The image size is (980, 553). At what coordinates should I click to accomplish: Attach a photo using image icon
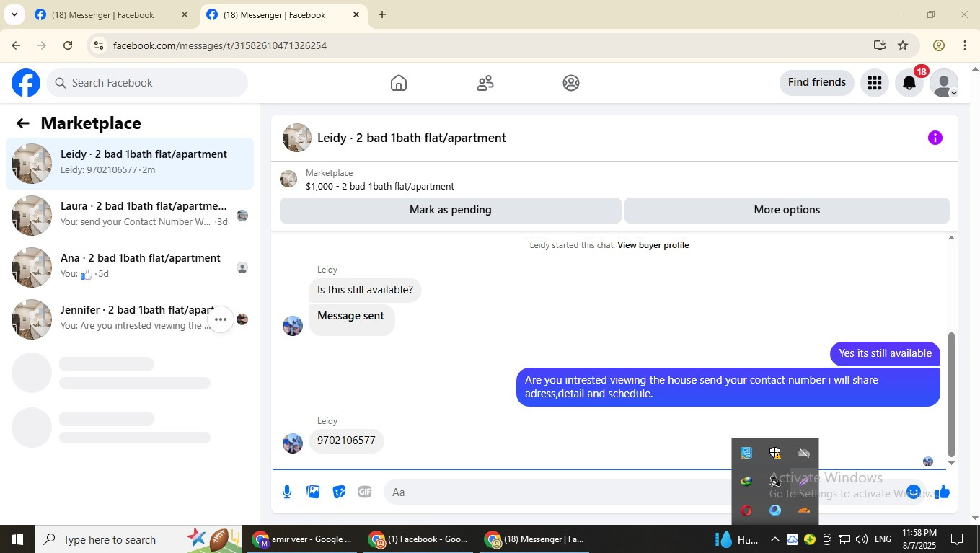[x=313, y=492]
